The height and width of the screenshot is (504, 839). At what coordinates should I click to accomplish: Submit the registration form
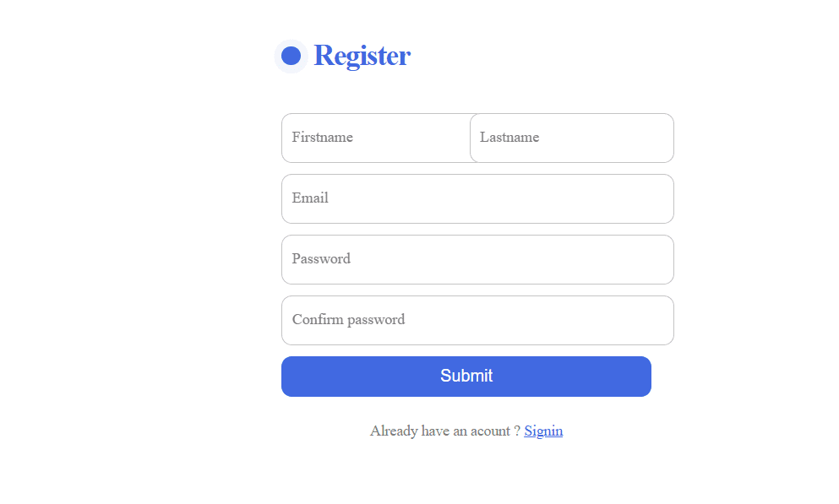pyautogui.click(x=466, y=377)
